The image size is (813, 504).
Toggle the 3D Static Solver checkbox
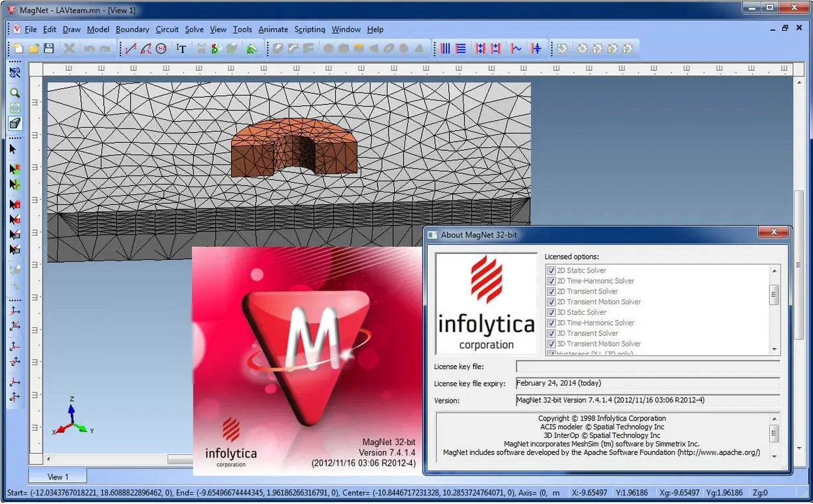click(x=551, y=312)
